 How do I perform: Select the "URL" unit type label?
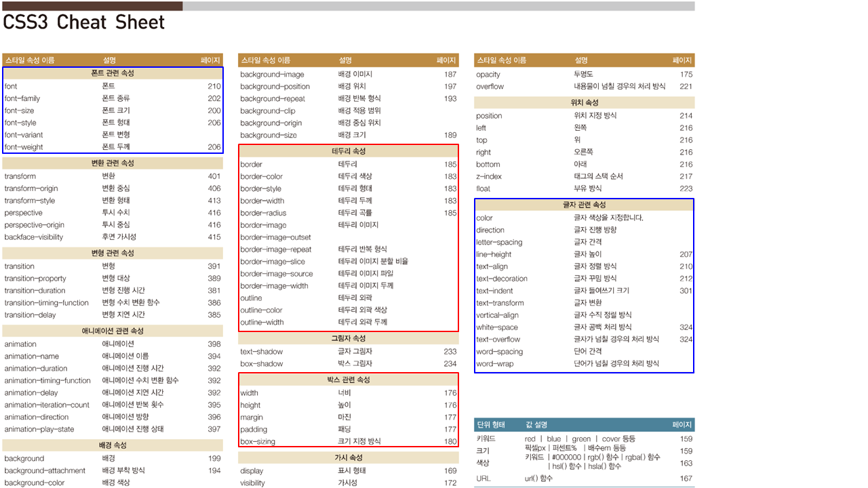coord(484,479)
